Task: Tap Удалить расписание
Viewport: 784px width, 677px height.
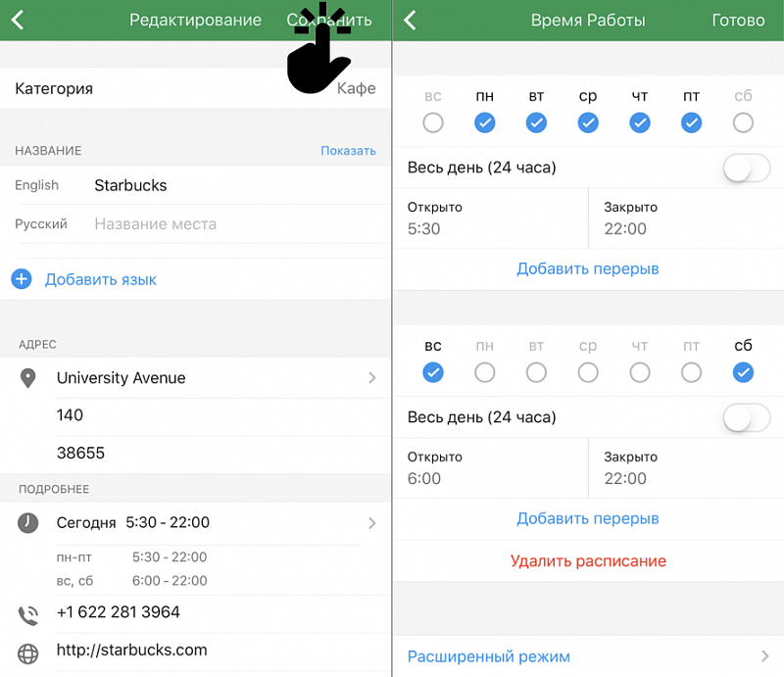Action: click(588, 561)
